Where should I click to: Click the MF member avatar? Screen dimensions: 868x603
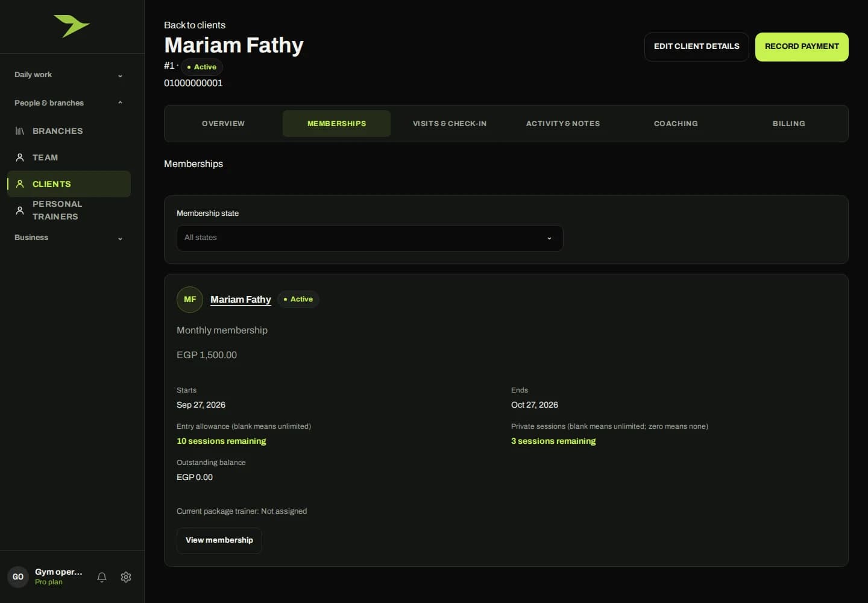coord(190,300)
